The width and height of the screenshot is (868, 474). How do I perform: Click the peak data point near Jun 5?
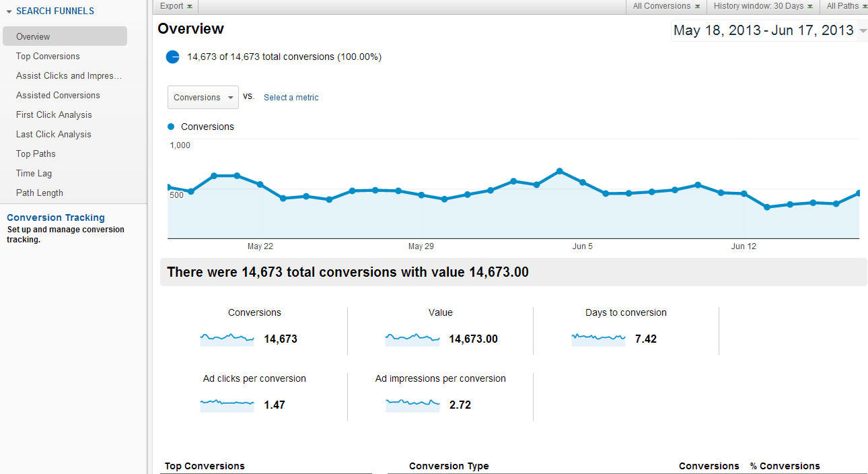560,171
